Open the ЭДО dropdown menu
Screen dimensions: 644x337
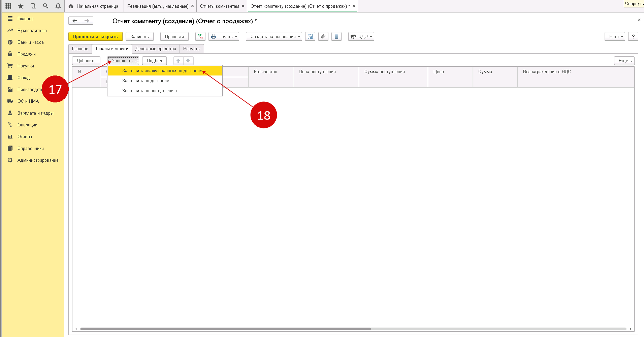point(361,36)
